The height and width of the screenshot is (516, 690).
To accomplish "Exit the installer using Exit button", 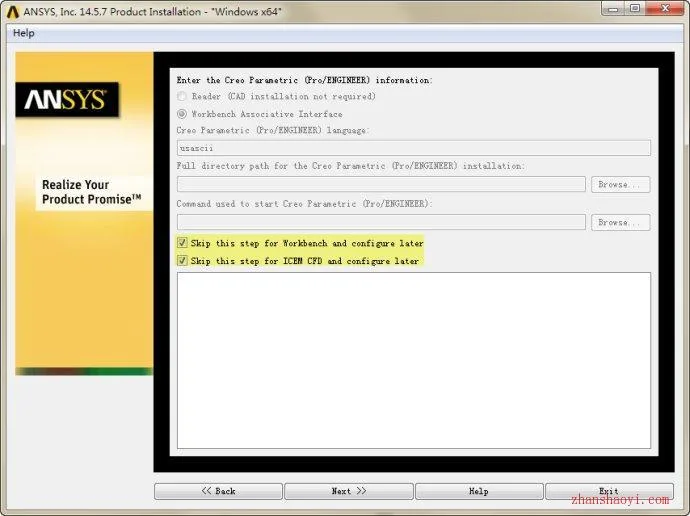I will click(609, 491).
